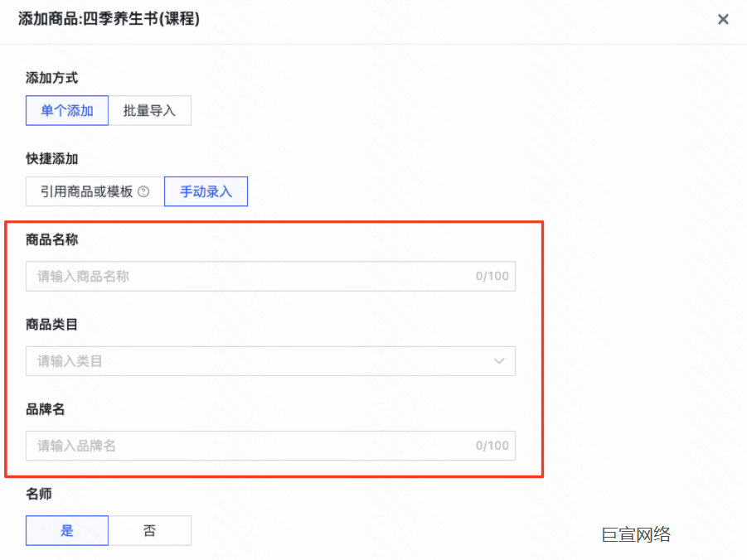This screenshot has width=747, height=560.
Task: Open the 请输入类目 category dropdown
Action: 257,361
